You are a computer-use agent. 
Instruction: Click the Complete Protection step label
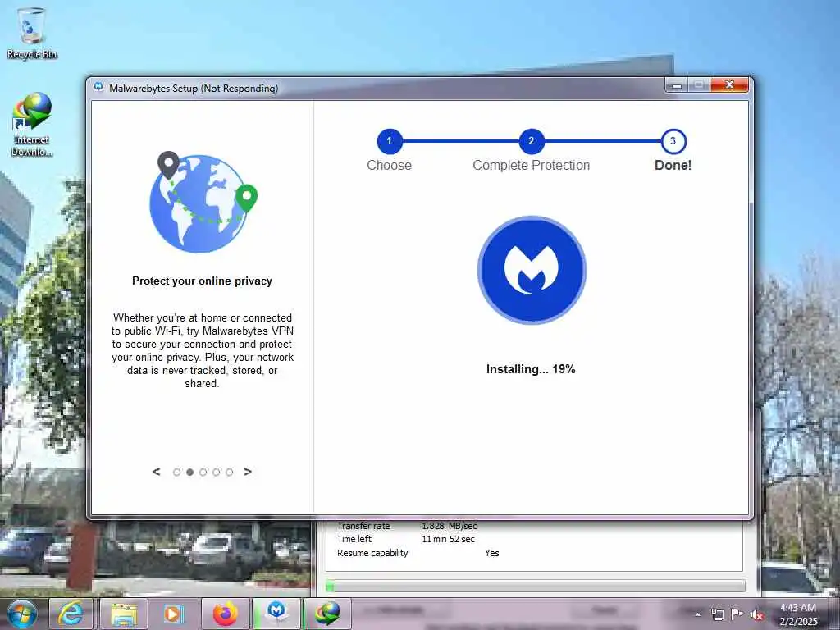(532, 165)
